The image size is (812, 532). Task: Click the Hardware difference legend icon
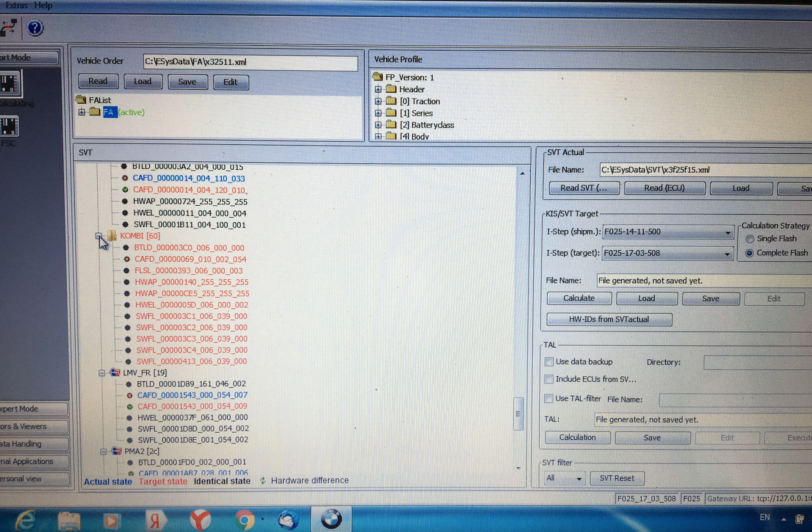[263, 481]
